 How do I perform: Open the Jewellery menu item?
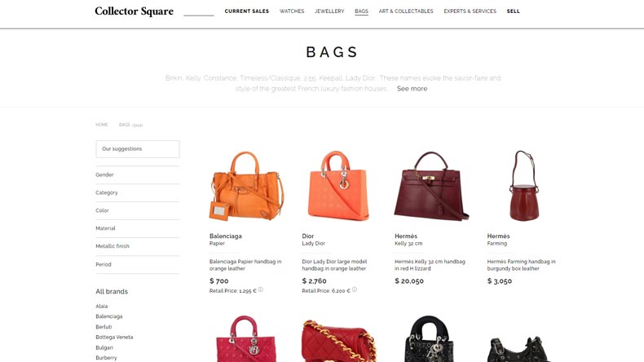click(329, 11)
